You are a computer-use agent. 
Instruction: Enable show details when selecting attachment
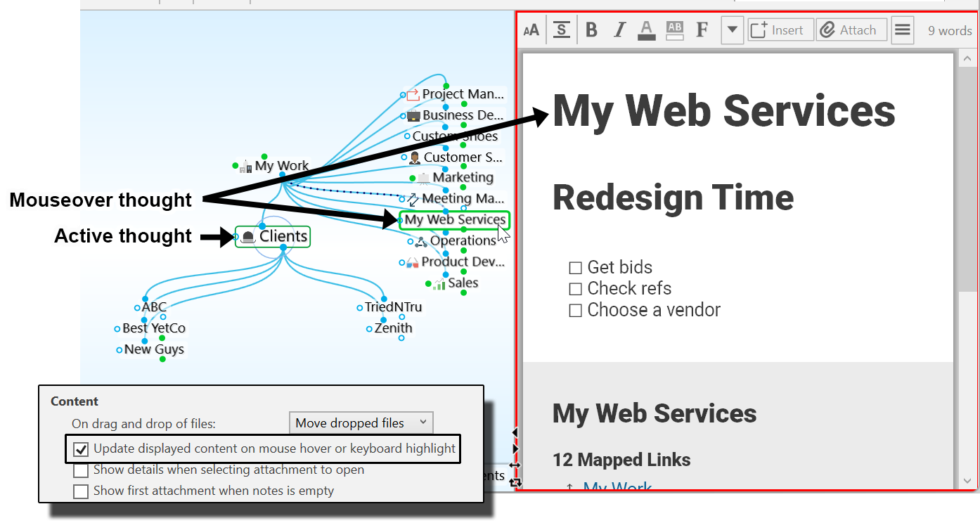pos(81,470)
